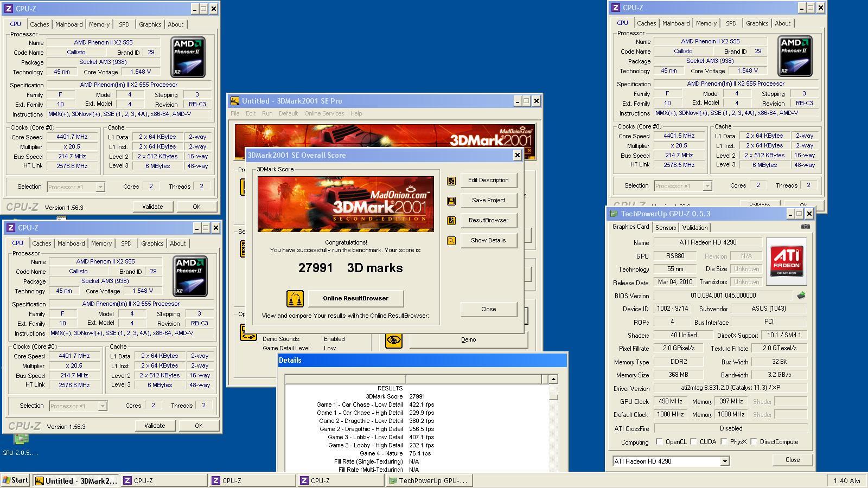Click the Close button in GPU-Z
The height and width of the screenshot is (488, 868).
[x=793, y=460]
